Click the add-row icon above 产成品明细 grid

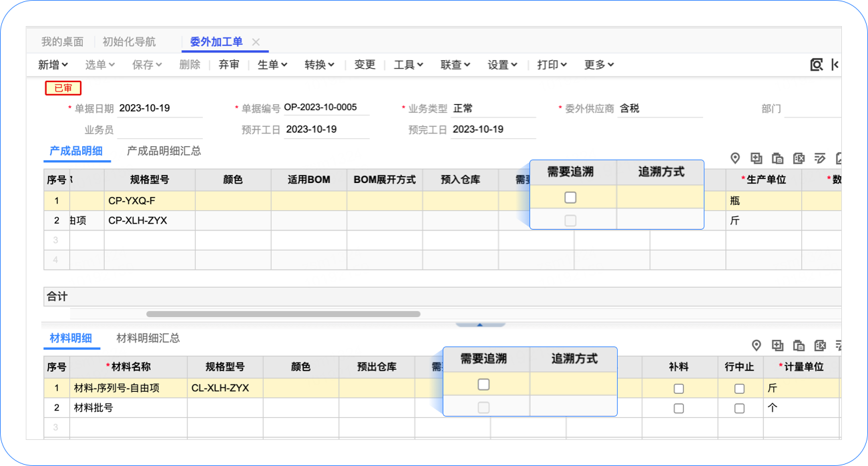(x=756, y=158)
